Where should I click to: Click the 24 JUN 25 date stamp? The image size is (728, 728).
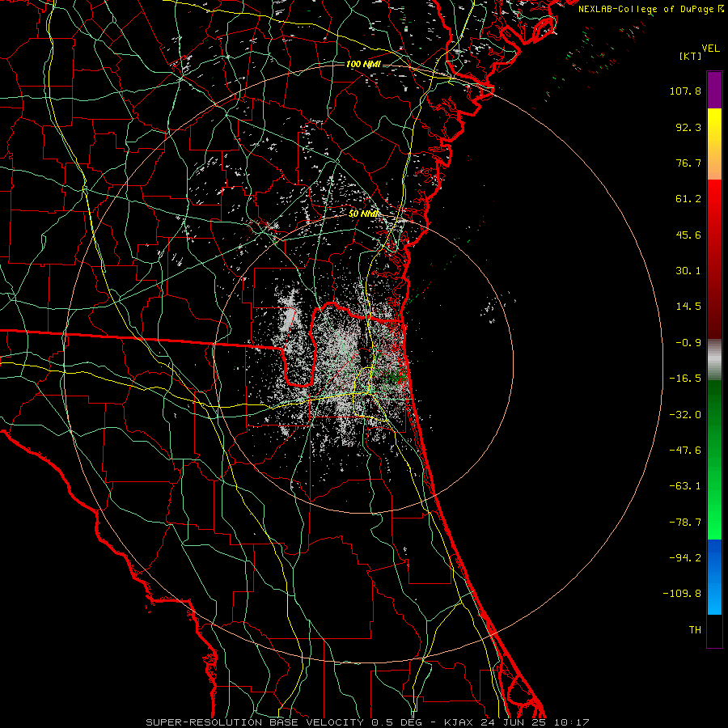click(514, 722)
